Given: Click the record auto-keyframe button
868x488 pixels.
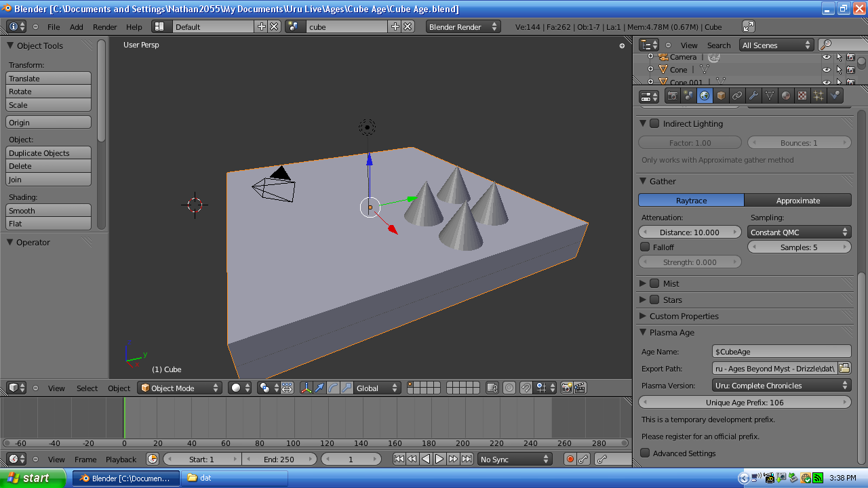Looking at the screenshot, I should pyautogui.click(x=570, y=459).
